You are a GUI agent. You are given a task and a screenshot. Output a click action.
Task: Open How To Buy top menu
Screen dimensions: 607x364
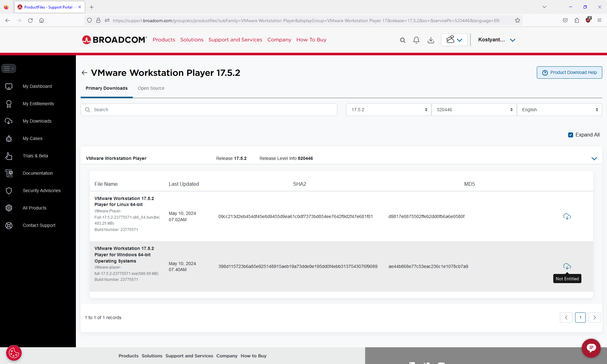[x=311, y=40]
